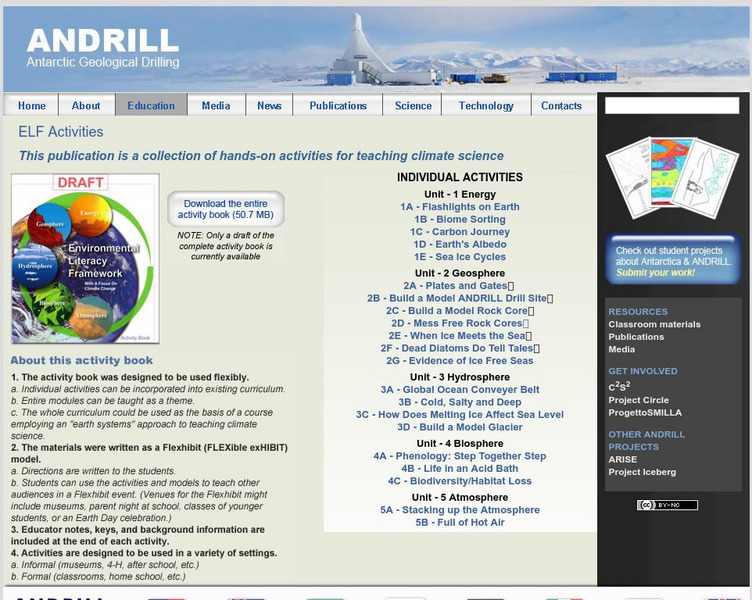Open the Technology tab
The image size is (752, 600).
pos(486,106)
